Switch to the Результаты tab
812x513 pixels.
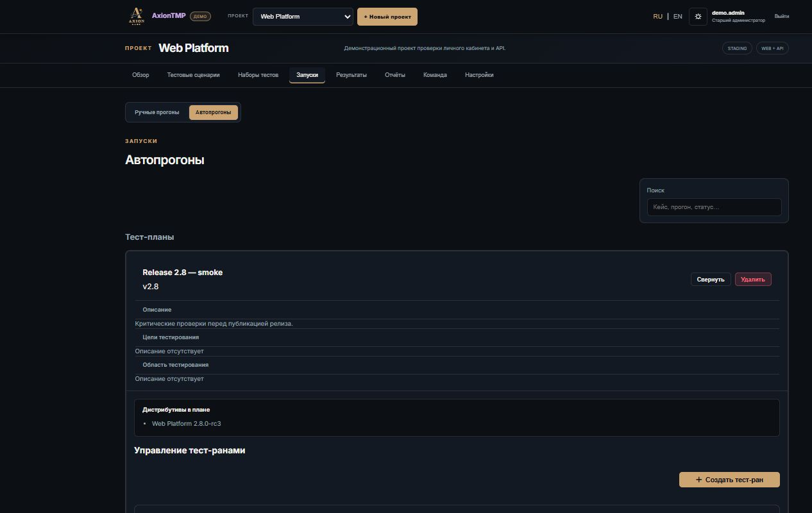coord(351,75)
